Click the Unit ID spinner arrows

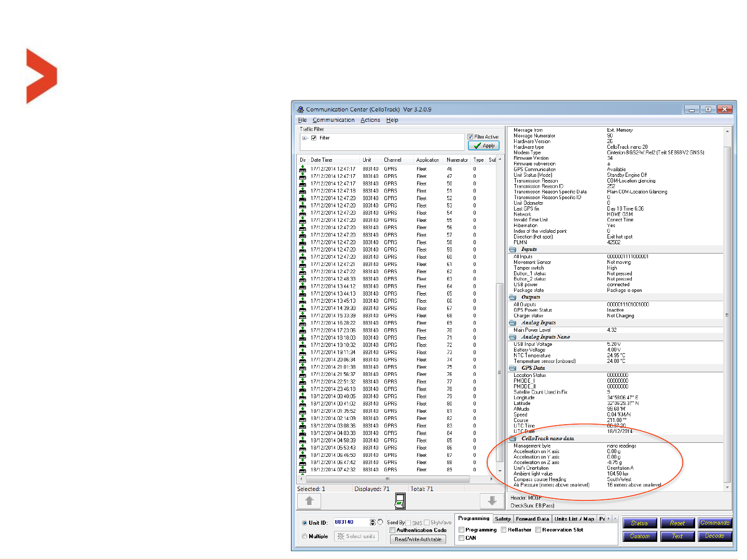coord(372,522)
